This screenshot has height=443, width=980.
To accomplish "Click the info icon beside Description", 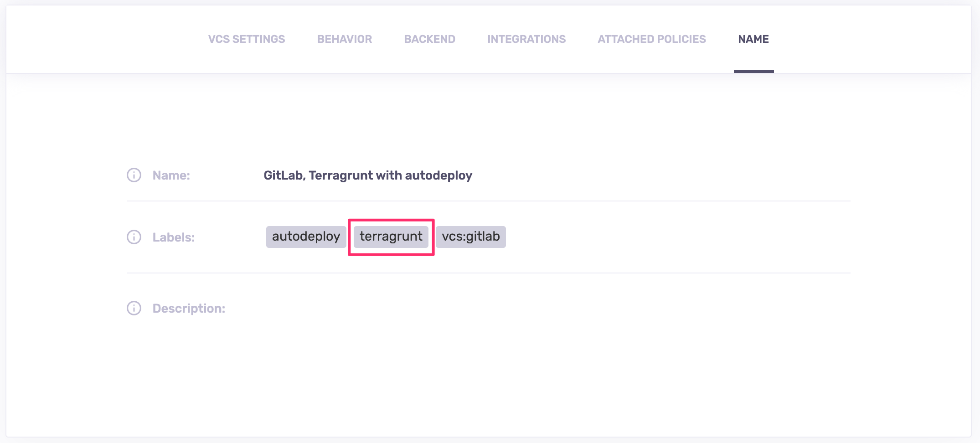I will (x=134, y=308).
